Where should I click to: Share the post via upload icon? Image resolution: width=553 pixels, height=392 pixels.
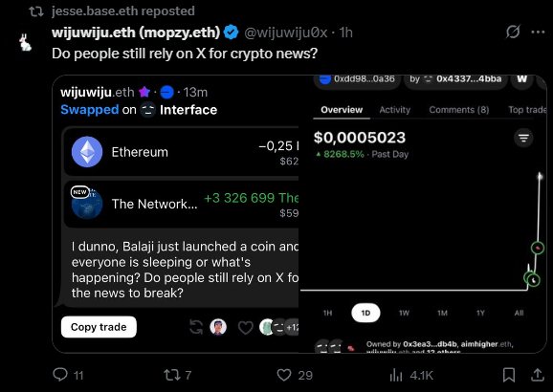pyautogui.click(x=537, y=375)
